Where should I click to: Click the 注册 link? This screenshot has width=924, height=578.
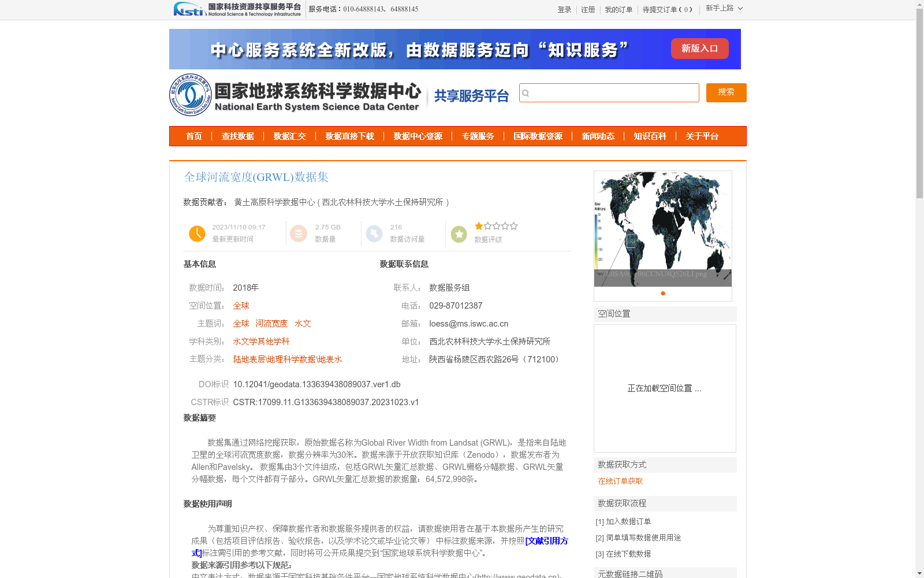click(588, 10)
